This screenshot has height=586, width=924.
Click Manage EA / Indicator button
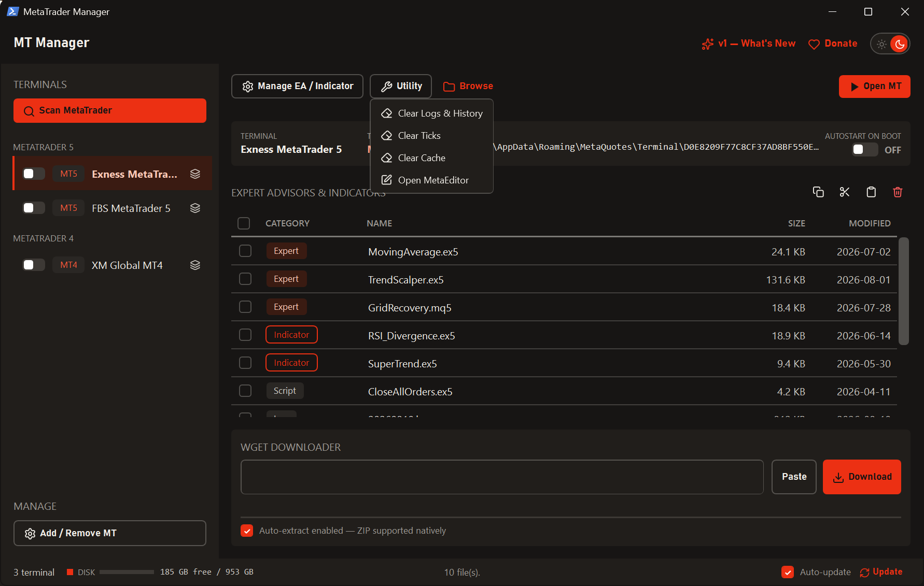pos(297,86)
